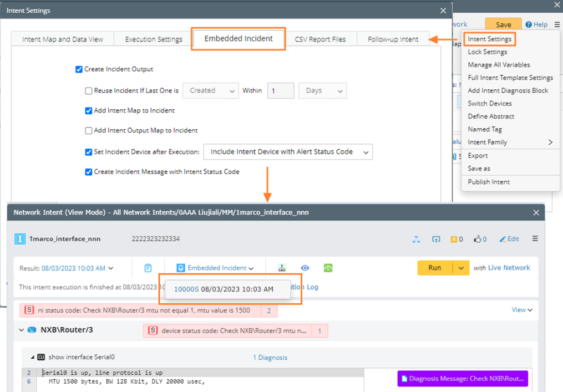Switch to CSV Report Files tab

point(320,39)
